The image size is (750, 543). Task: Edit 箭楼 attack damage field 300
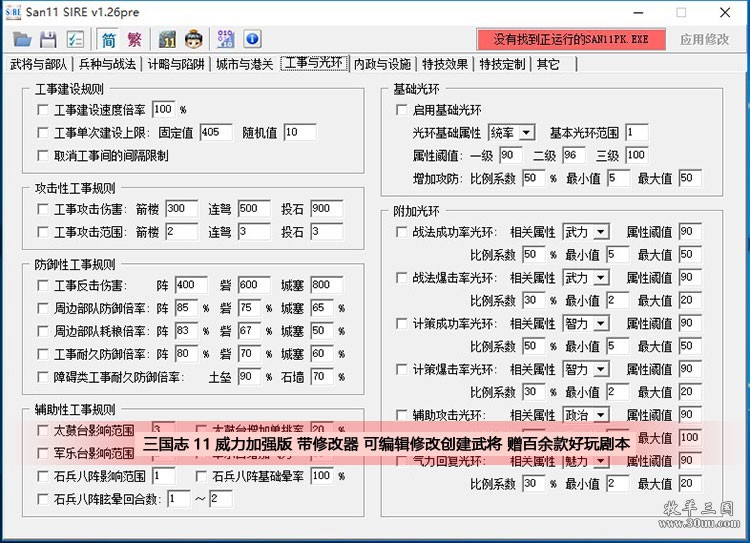coord(182,209)
